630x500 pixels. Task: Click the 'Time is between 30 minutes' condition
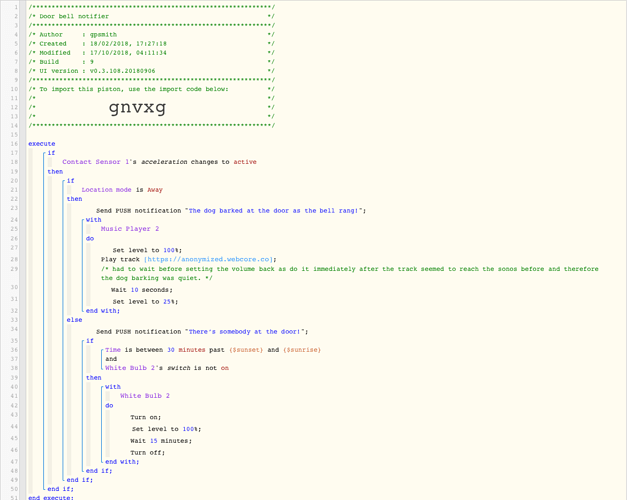click(x=213, y=350)
